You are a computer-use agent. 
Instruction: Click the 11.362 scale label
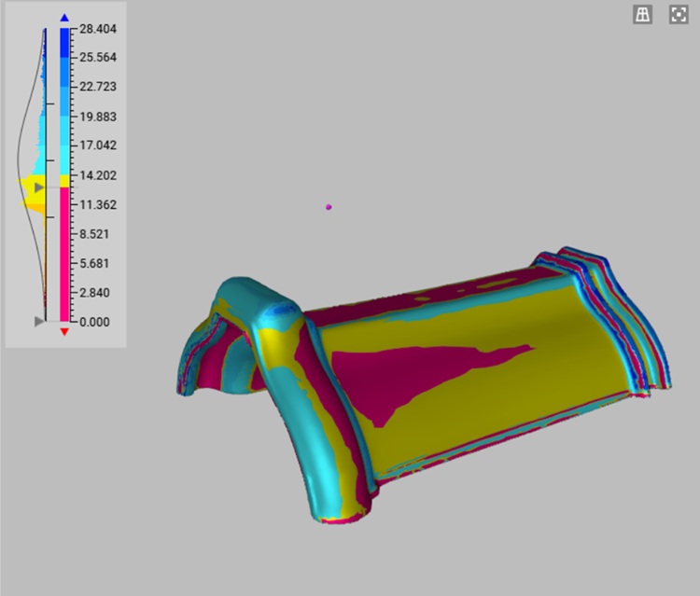pyautogui.click(x=97, y=205)
